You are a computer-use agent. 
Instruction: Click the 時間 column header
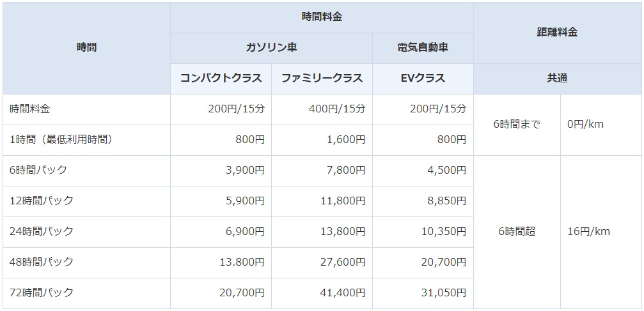pyautogui.click(x=87, y=48)
